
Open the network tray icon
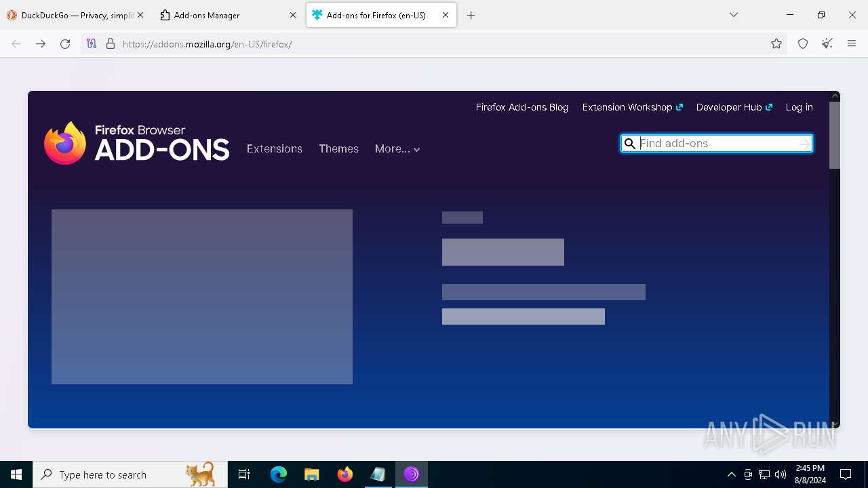[x=764, y=474]
